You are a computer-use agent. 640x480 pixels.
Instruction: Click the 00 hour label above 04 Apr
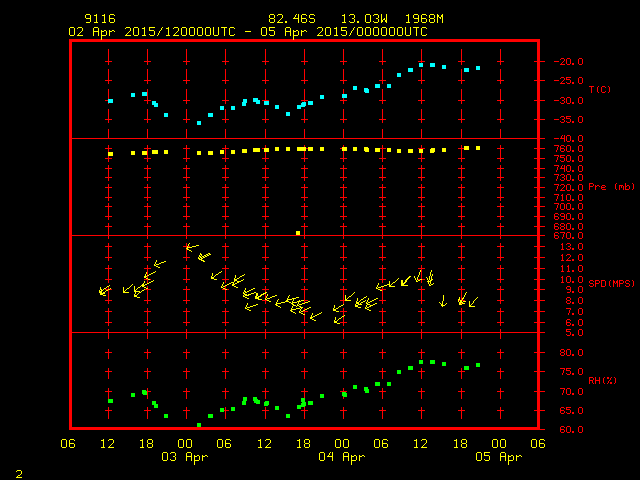pos(342,444)
